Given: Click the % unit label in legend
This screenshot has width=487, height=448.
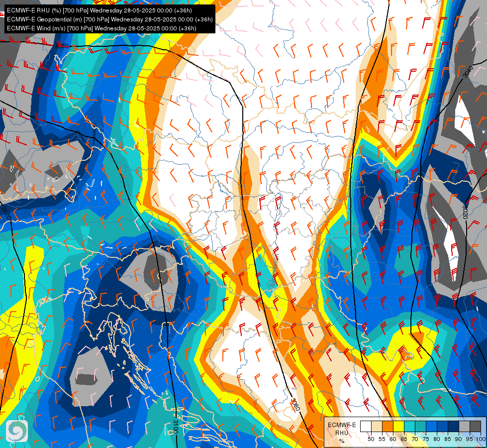Looking at the screenshot, I should pyautogui.click(x=342, y=441).
